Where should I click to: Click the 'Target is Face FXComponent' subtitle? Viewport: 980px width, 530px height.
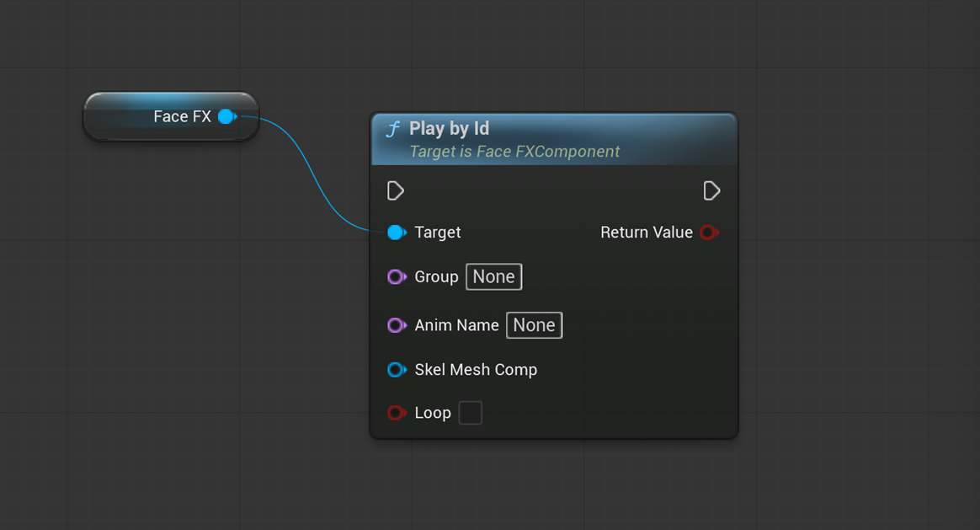pos(514,152)
